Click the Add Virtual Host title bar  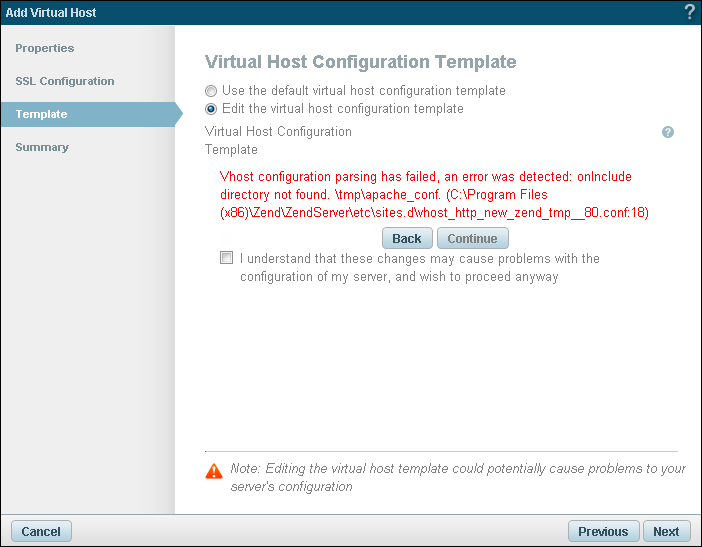300,12
